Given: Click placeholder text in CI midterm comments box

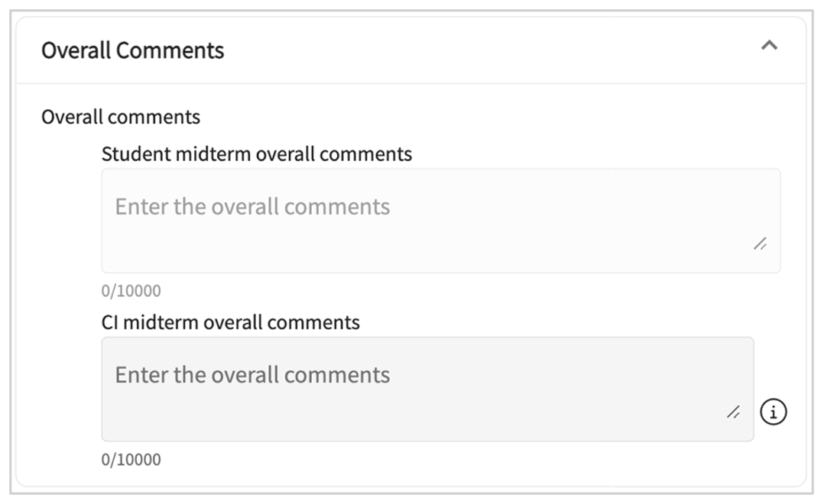Looking at the screenshot, I should (252, 375).
